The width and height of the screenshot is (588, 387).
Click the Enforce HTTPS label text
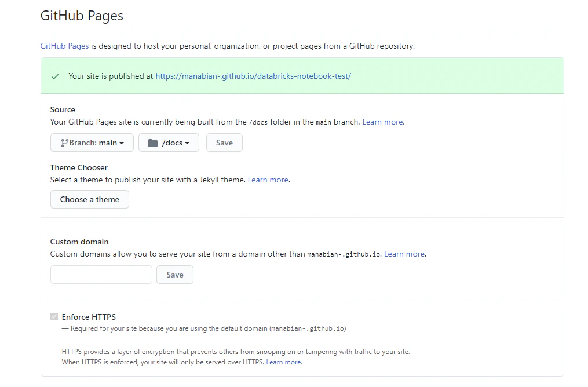tap(89, 317)
